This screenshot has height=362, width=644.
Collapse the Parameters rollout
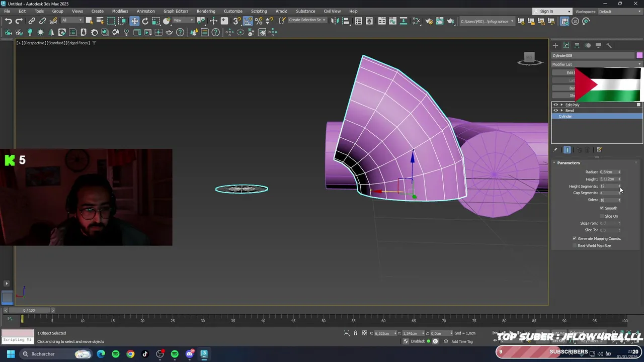(x=569, y=163)
